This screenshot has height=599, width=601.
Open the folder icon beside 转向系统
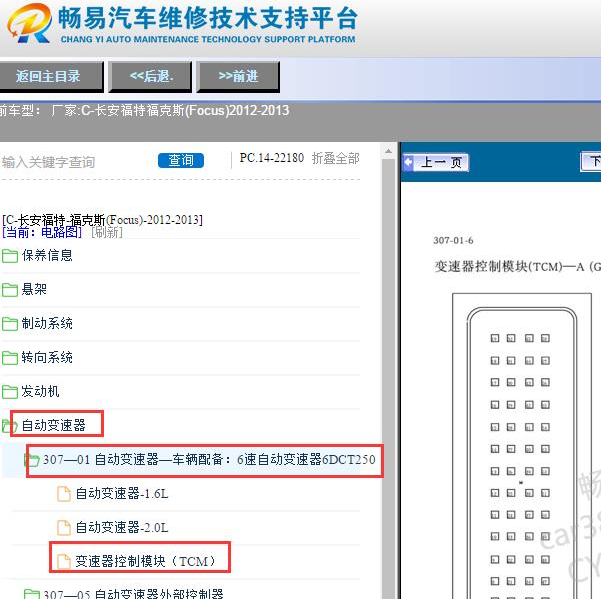pyautogui.click(x=10, y=358)
